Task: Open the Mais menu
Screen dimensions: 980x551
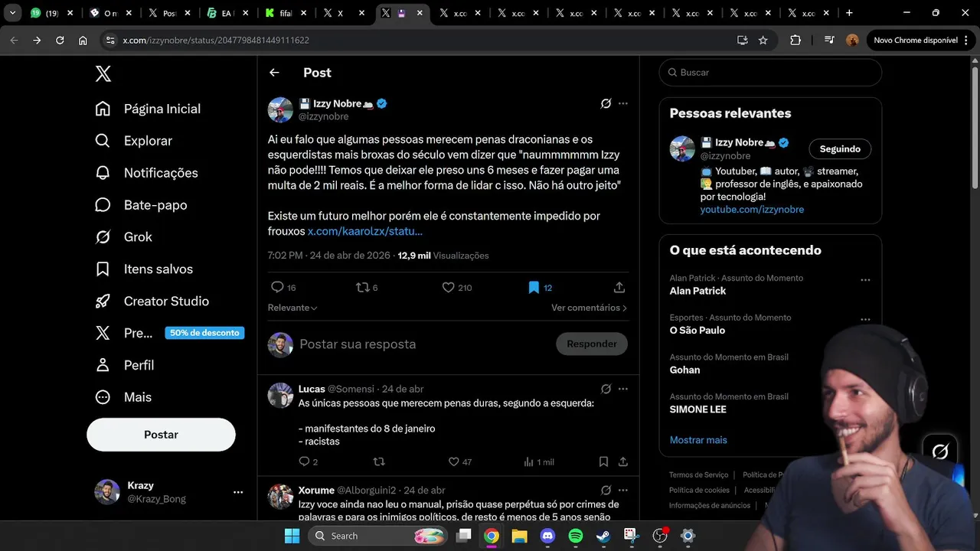Action: (123, 397)
